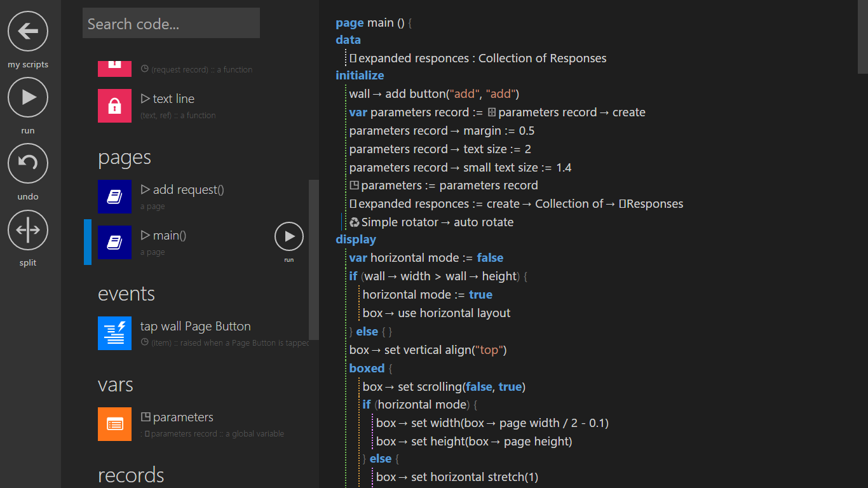This screenshot has height=488, width=868.
Task: Undo the last edit
Action: pos(28,163)
